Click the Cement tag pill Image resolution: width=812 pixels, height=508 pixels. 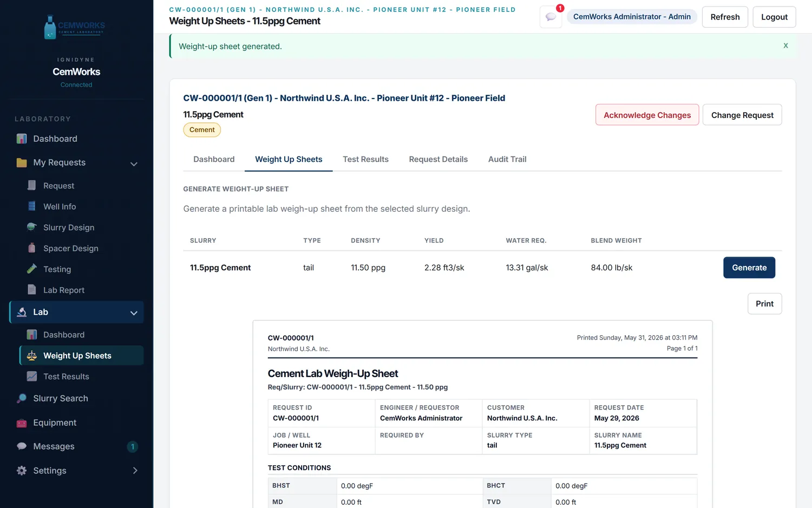(202, 130)
